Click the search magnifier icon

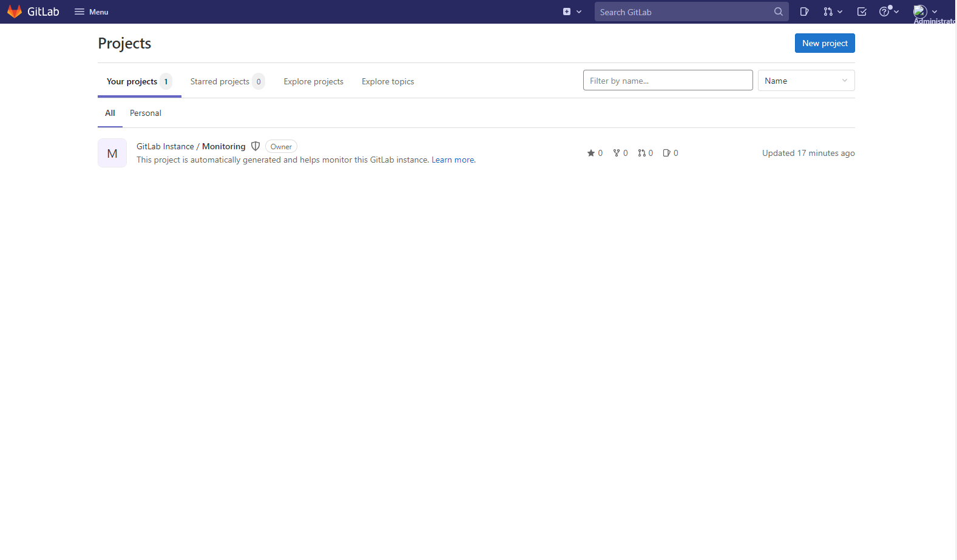(x=779, y=12)
